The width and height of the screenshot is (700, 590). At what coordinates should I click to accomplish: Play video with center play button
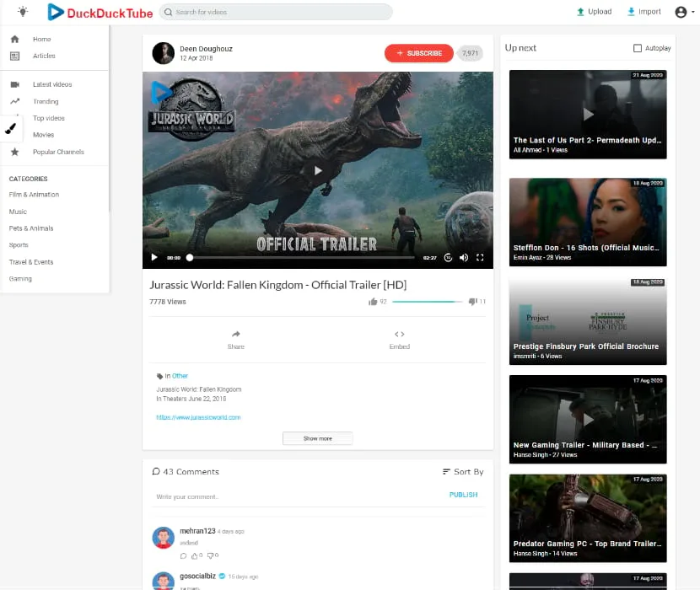[318, 170]
